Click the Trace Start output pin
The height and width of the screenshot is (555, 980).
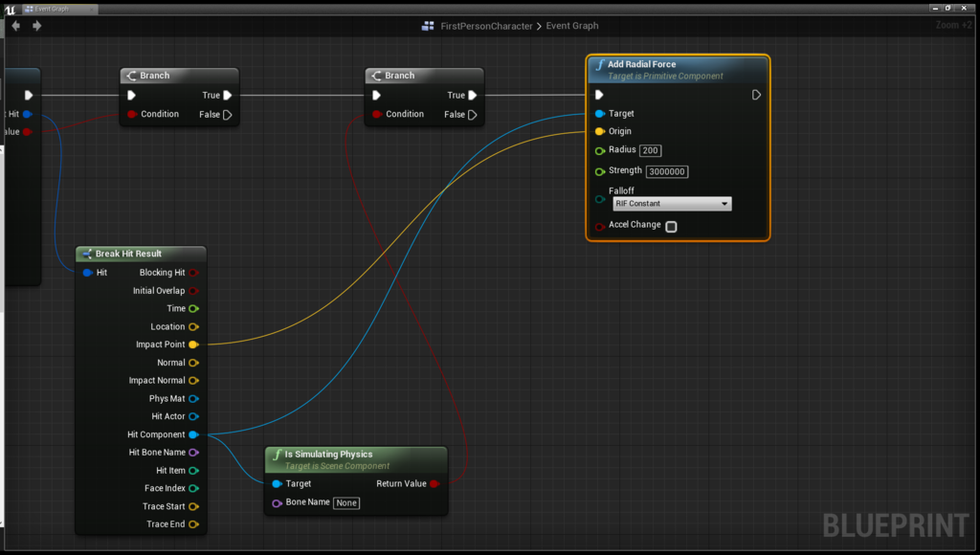click(193, 506)
